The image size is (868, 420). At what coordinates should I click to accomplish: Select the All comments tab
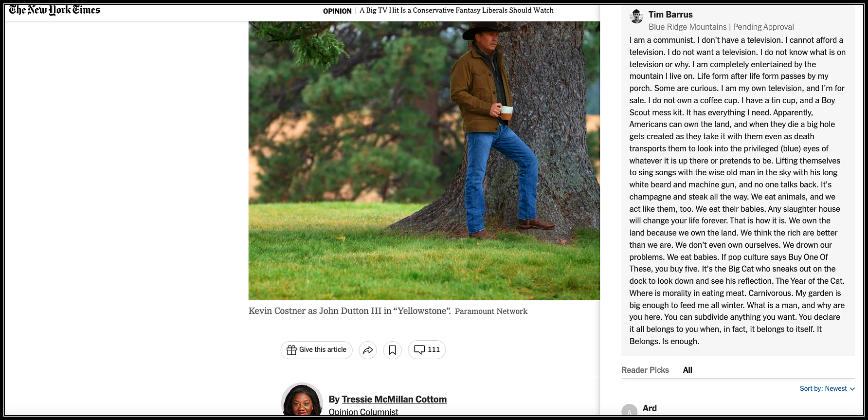point(687,370)
